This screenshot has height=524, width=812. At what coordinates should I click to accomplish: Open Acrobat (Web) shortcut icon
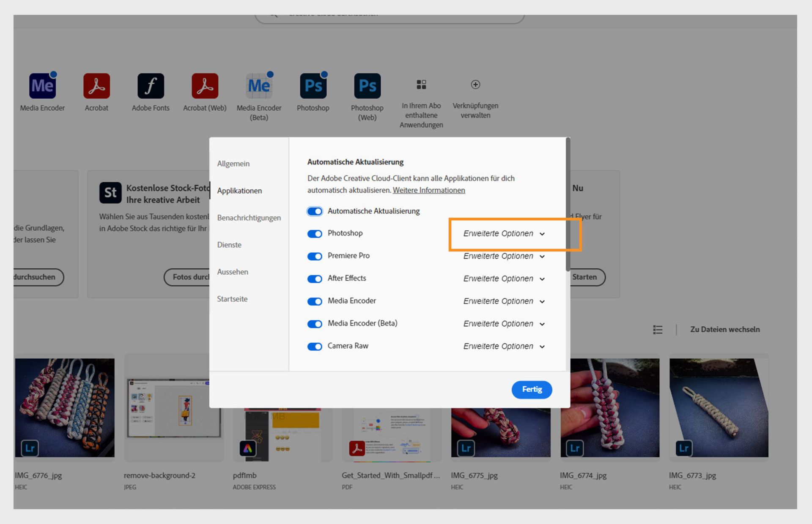click(x=205, y=86)
